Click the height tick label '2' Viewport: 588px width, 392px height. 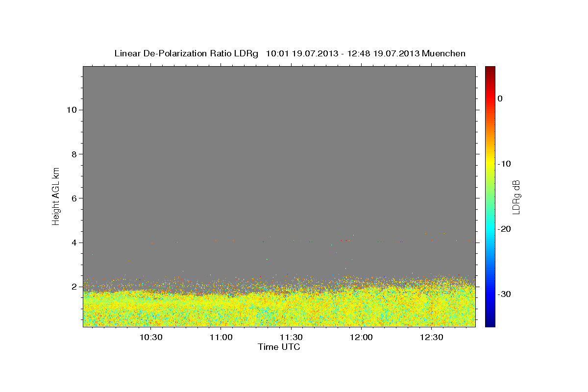(74, 287)
